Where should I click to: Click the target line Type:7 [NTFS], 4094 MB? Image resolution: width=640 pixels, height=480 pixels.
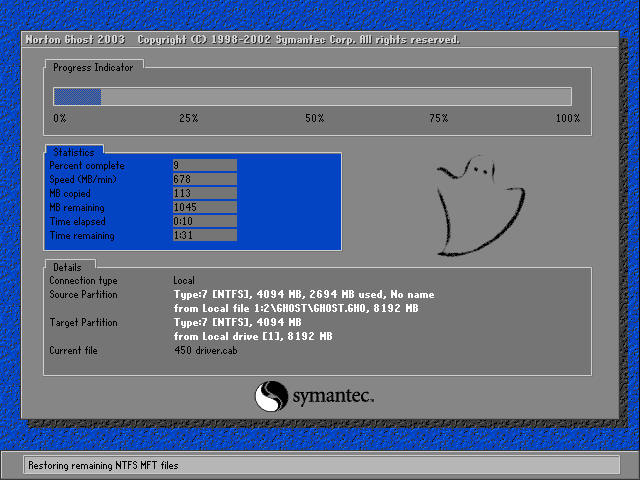coord(238,322)
